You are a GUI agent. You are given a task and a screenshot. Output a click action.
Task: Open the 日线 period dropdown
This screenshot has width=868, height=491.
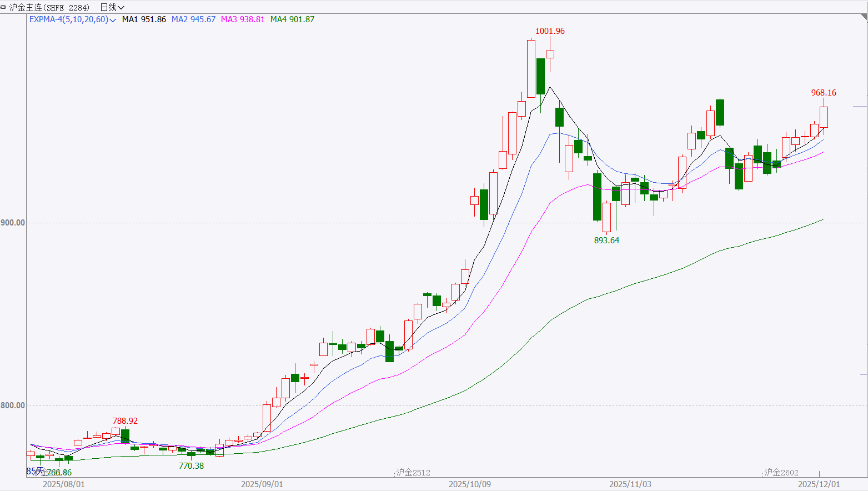[112, 7]
